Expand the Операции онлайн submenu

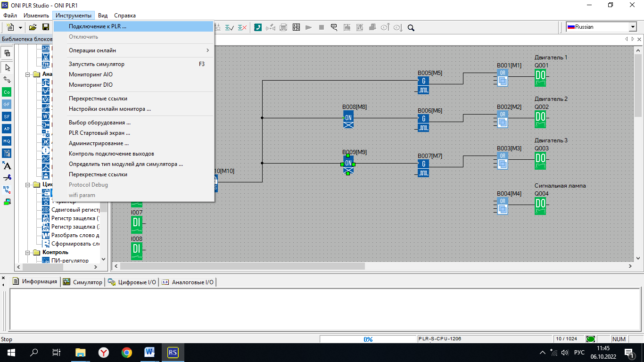[x=133, y=50]
